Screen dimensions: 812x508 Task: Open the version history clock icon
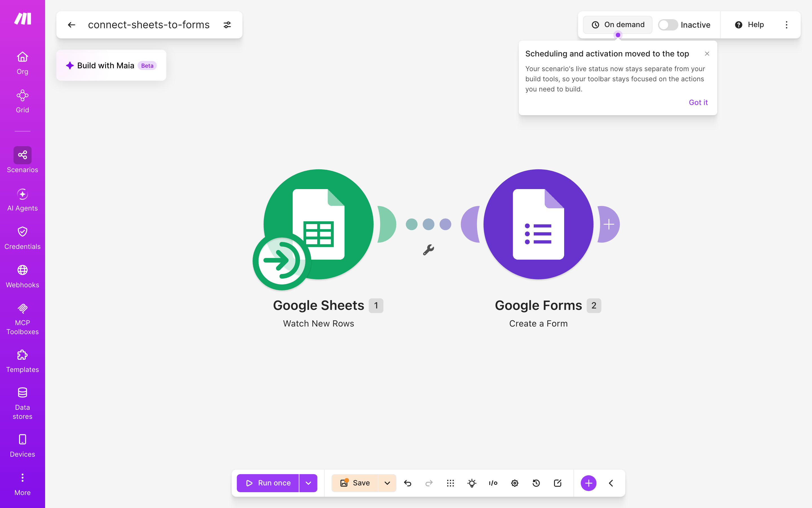coord(536,483)
